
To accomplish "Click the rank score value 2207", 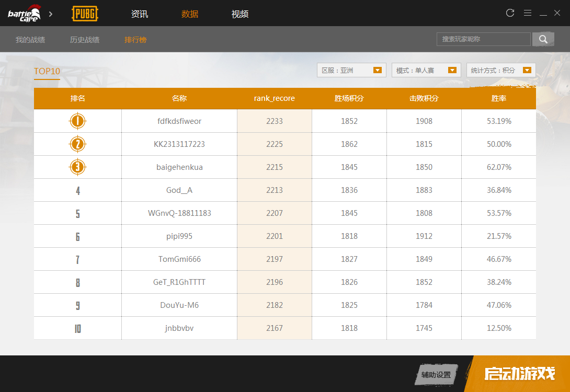I will point(275,213).
